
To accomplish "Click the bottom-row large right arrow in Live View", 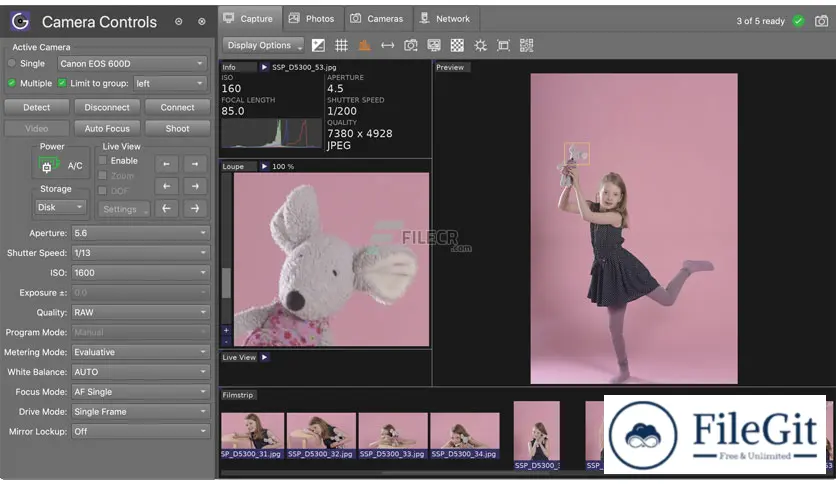I will click(x=195, y=208).
